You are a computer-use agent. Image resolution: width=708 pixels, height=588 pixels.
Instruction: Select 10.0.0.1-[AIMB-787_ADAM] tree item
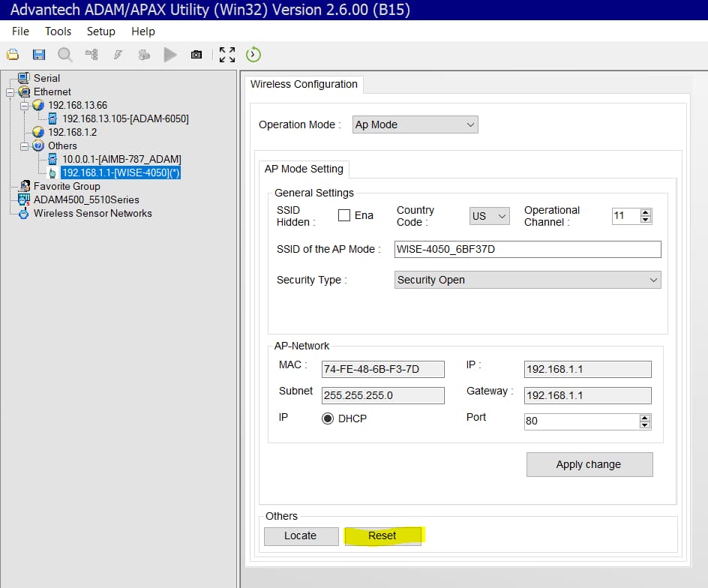121,160
